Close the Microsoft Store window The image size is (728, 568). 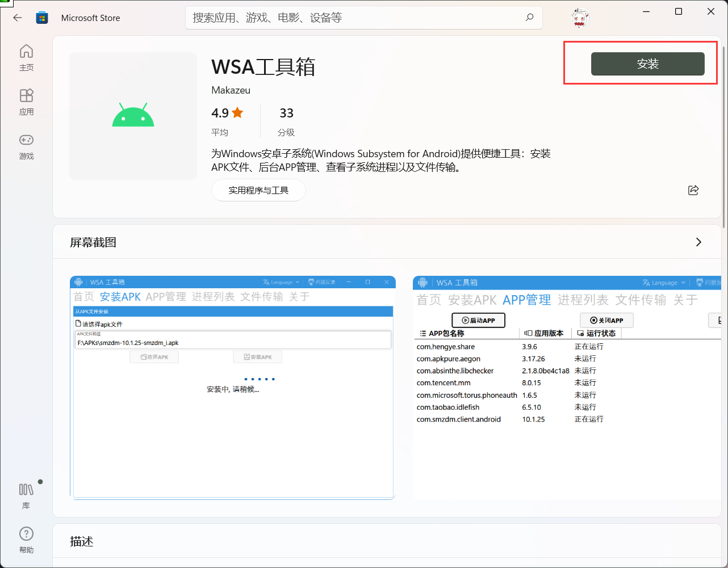tap(711, 11)
